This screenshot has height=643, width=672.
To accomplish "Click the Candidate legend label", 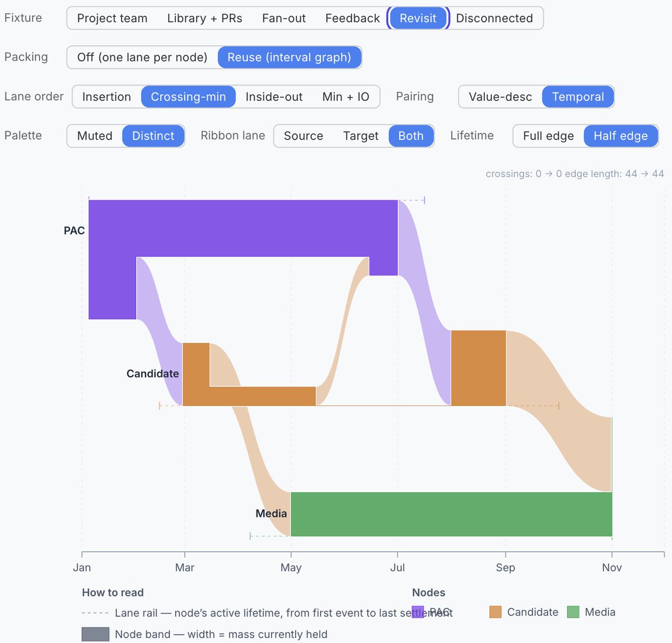I will pos(533,612).
